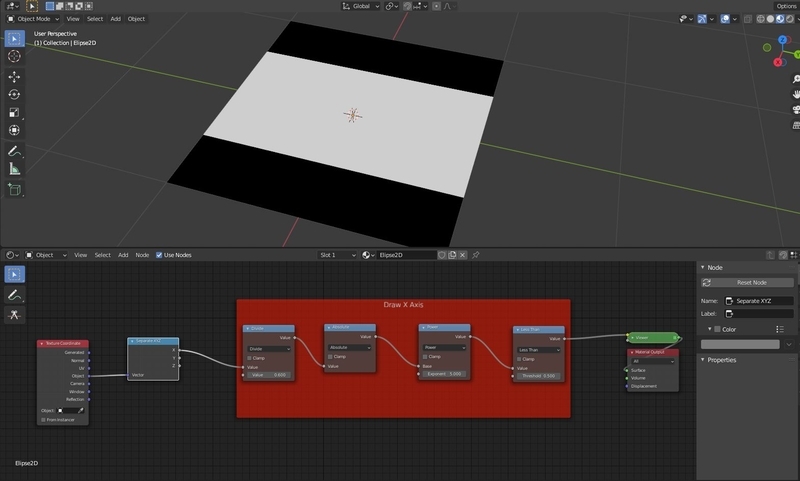The height and width of the screenshot is (481, 800).
Task: Toggle show gizmo button
Action: coord(702,19)
